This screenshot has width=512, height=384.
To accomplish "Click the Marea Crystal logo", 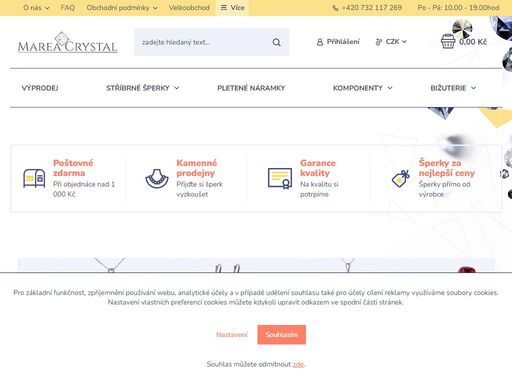I will click(x=68, y=42).
